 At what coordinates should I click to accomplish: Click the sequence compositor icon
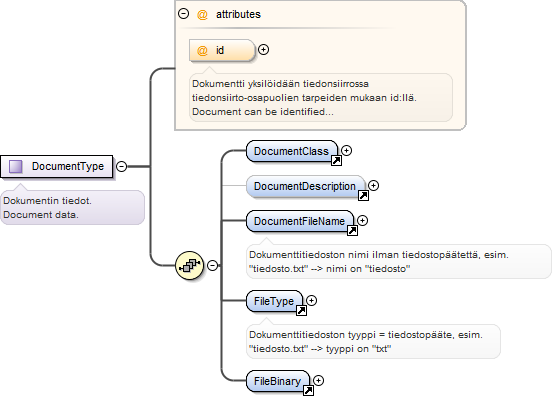[190, 265]
